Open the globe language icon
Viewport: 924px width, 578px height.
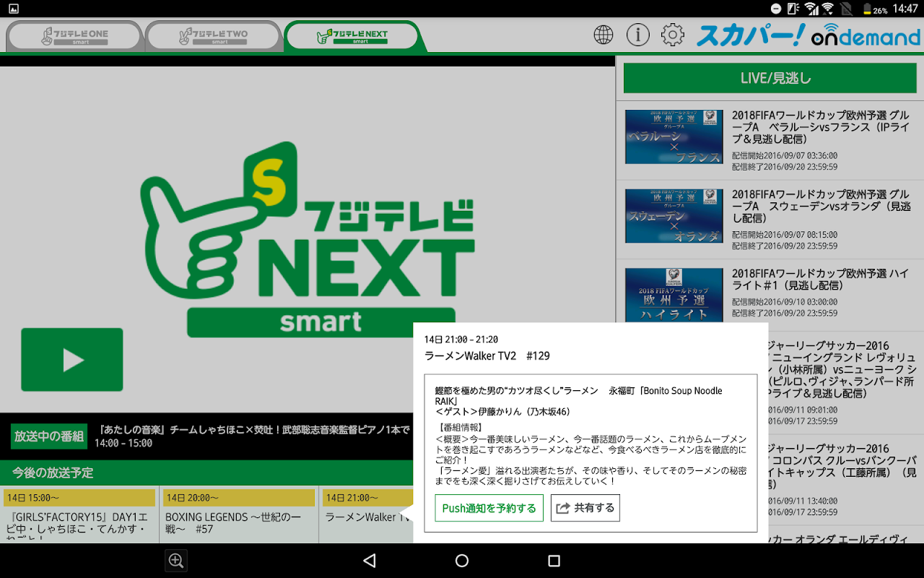pyautogui.click(x=603, y=34)
